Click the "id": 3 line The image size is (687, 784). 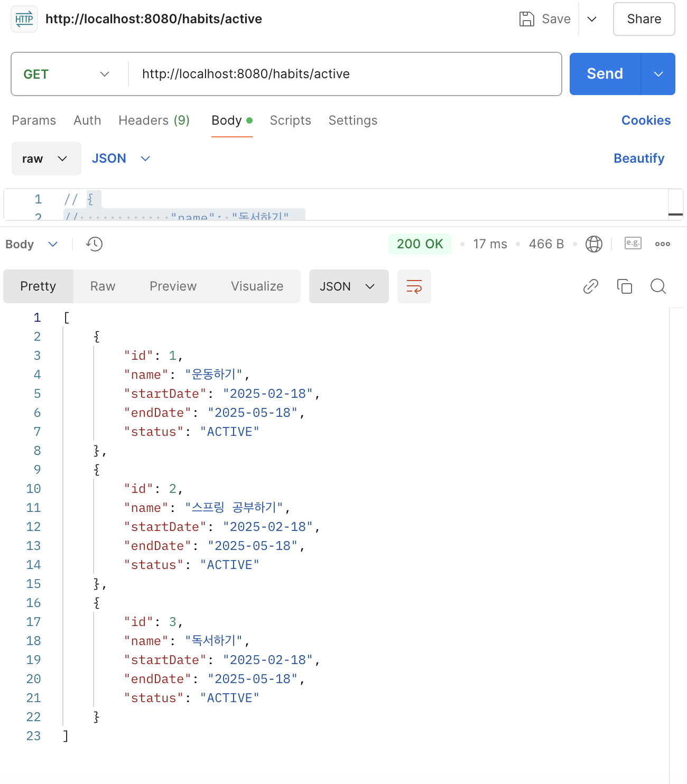[153, 622]
